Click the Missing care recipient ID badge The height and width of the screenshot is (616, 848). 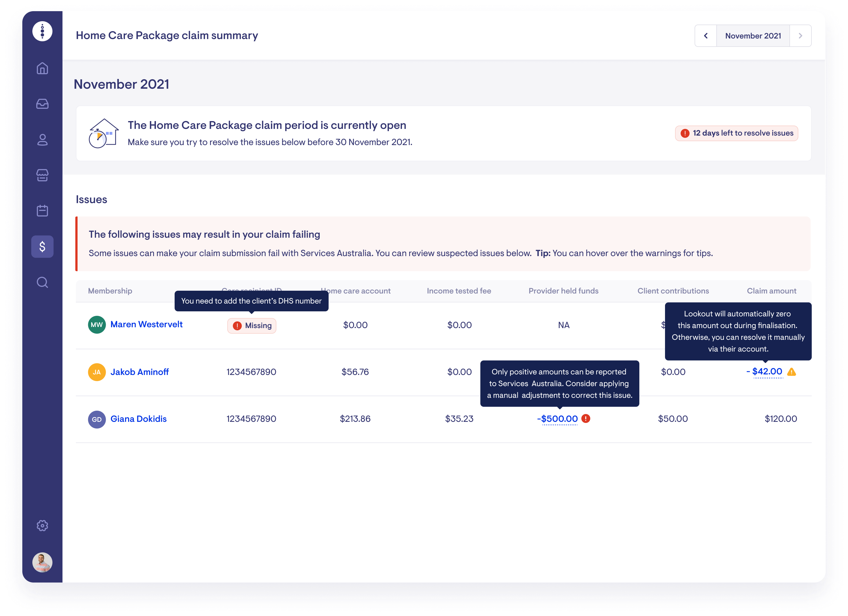click(252, 326)
